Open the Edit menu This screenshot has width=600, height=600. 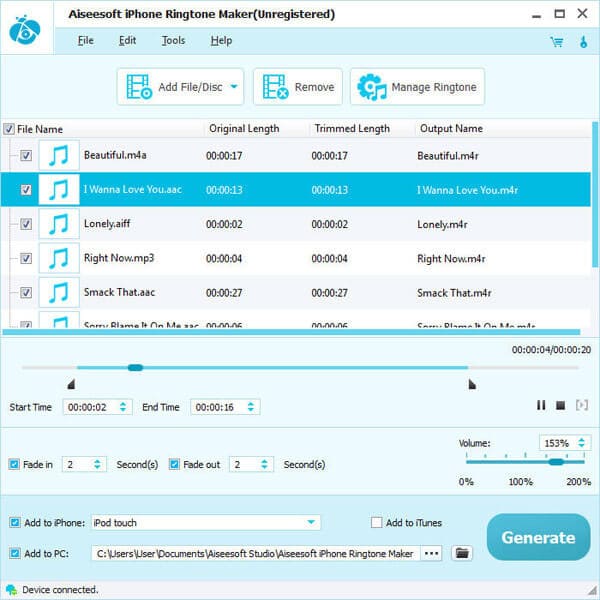click(x=127, y=41)
